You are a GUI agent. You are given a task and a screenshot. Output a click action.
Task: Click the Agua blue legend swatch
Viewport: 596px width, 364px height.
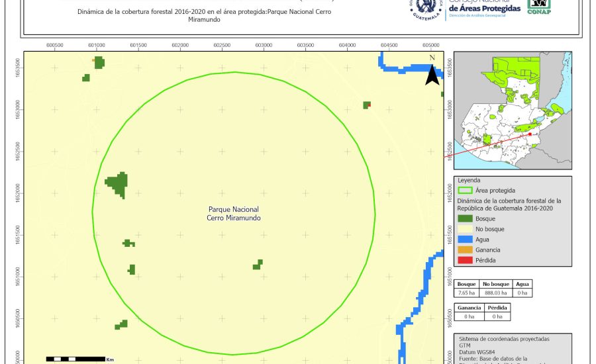pyautogui.click(x=466, y=240)
